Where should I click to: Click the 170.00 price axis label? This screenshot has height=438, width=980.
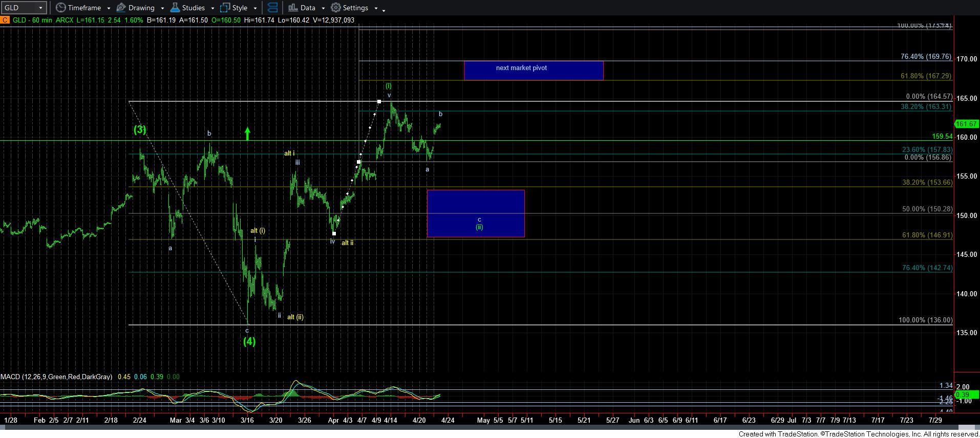point(967,59)
